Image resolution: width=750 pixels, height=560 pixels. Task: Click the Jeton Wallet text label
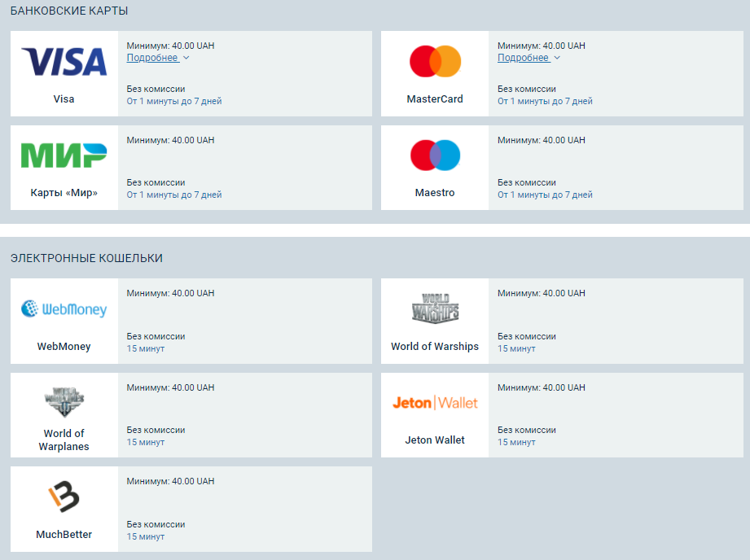click(435, 440)
